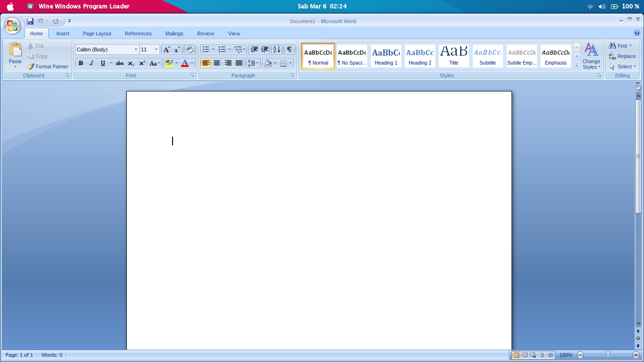
Task: Check battery status icon in top bar
Action: 615,7
